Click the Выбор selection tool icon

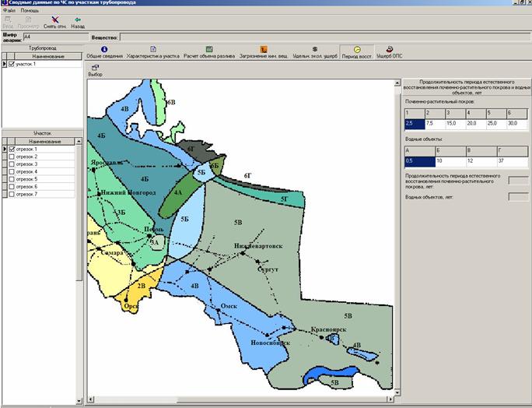[x=95, y=68]
